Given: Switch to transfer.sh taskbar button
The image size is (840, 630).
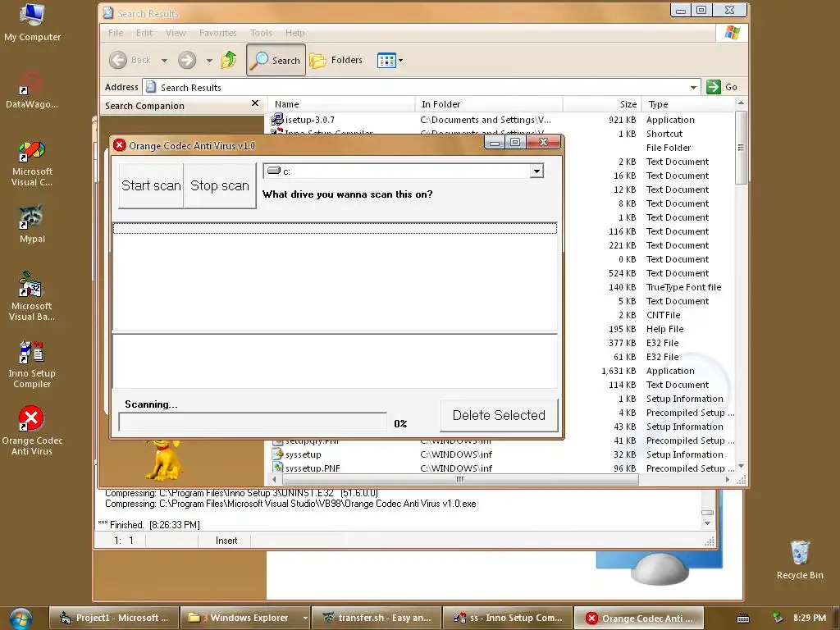Looking at the screenshot, I should (377, 618).
